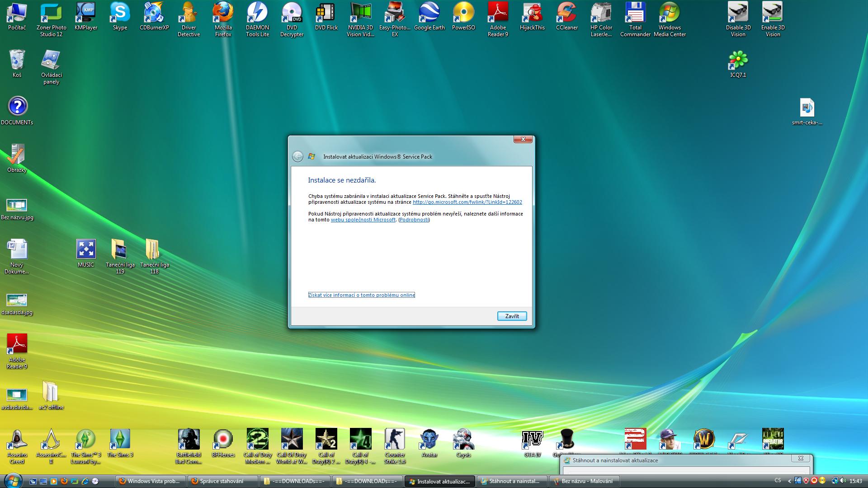Open CCleaner desktop icon
The image size is (868, 488).
566,14
